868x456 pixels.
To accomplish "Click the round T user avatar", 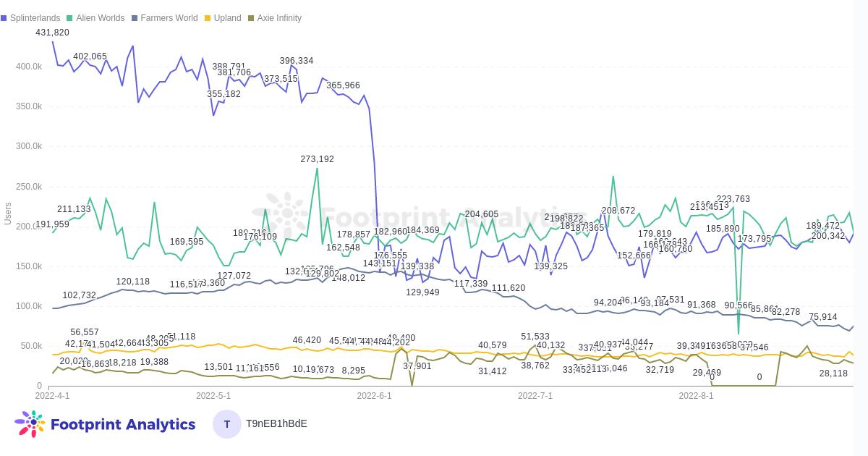I will [226, 424].
